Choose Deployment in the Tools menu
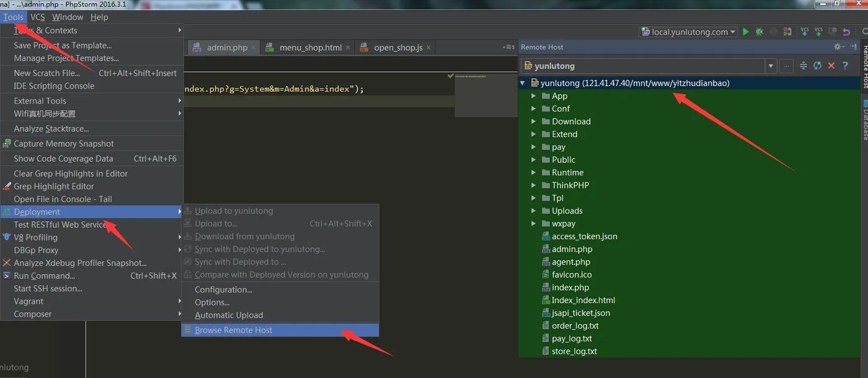868x378 pixels. 92,212
